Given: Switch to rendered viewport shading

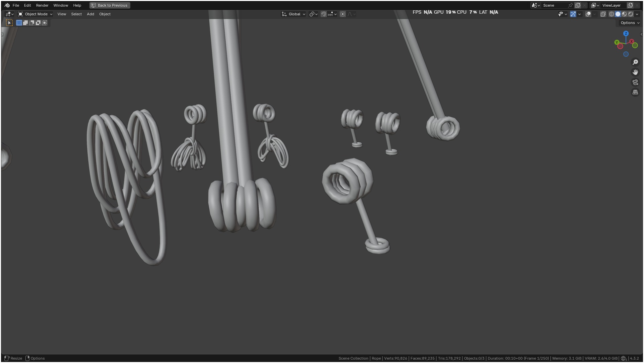Looking at the screenshot, I should pyautogui.click(x=631, y=14).
